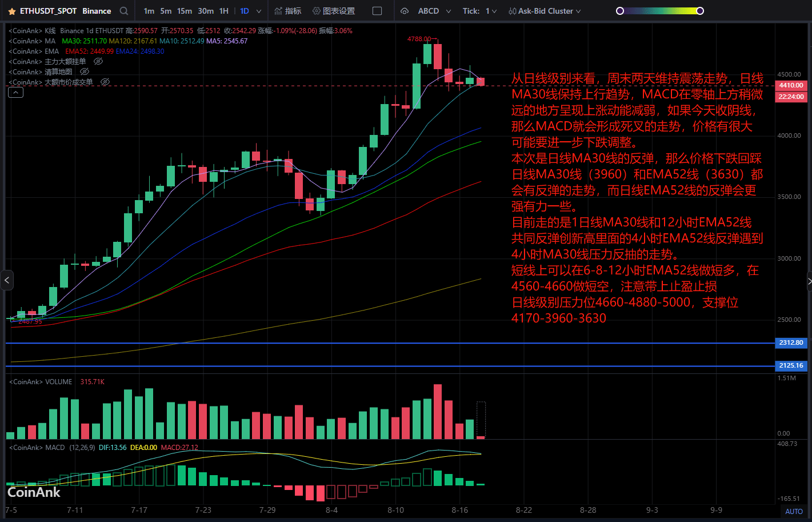Click the MA120 value 2167.61
The image size is (812, 522).
[x=133, y=41]
